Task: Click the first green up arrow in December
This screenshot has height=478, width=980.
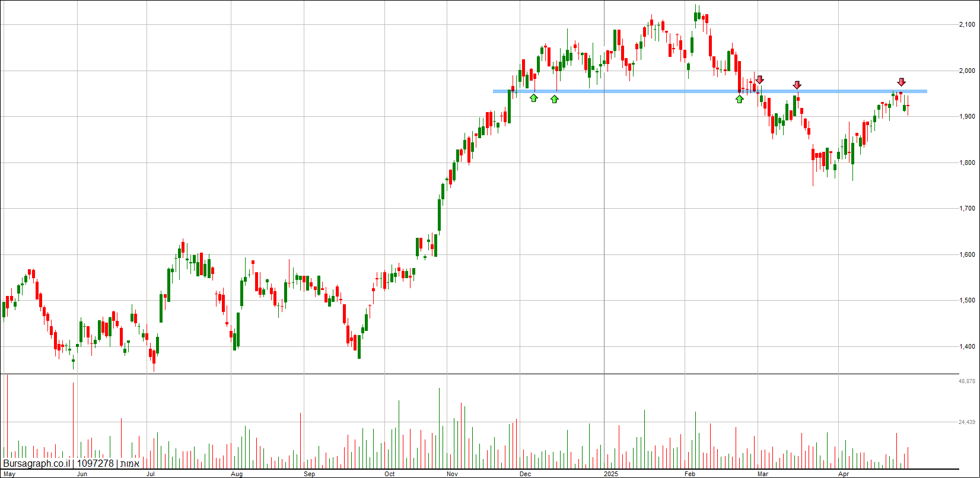Action: point(534,98)
